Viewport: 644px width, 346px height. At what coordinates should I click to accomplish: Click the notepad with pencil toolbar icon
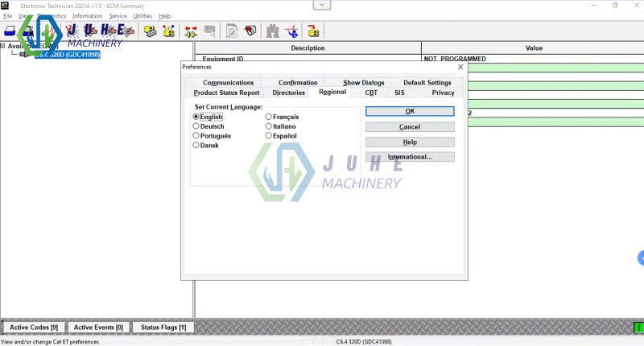pyautogui.click(x=232, y=31)
